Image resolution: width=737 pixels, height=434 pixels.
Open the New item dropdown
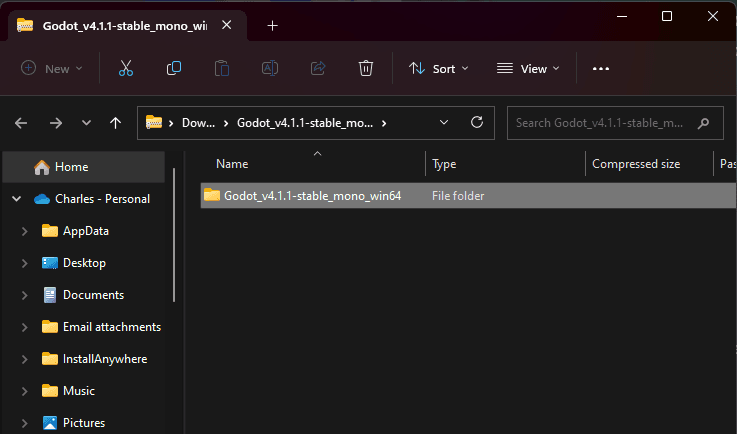coord(52,68)
